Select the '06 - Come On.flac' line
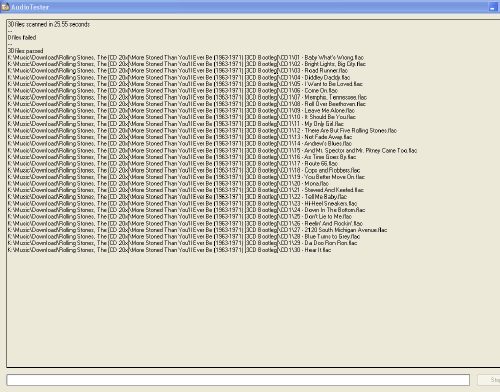500x392 pixels. (173, 91)
